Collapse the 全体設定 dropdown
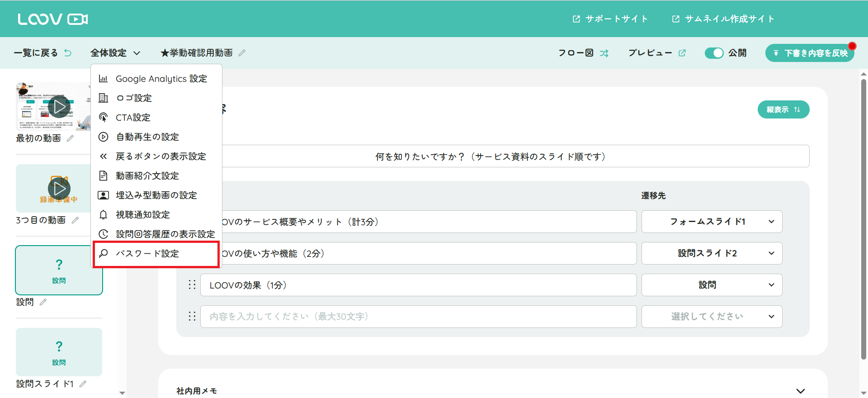This screenshot has width=868, height=398. coord(115,53)
